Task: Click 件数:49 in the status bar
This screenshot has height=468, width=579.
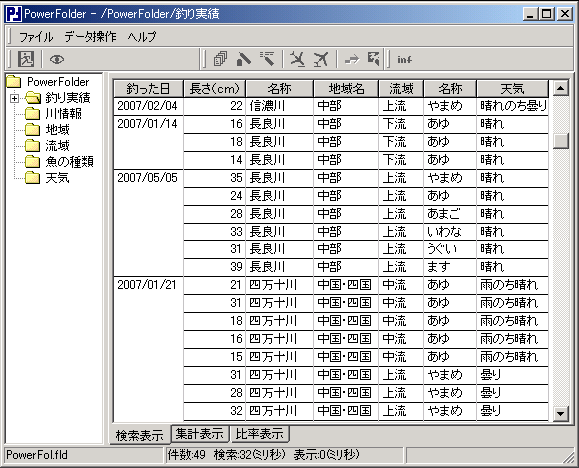Action: (186, 455)
